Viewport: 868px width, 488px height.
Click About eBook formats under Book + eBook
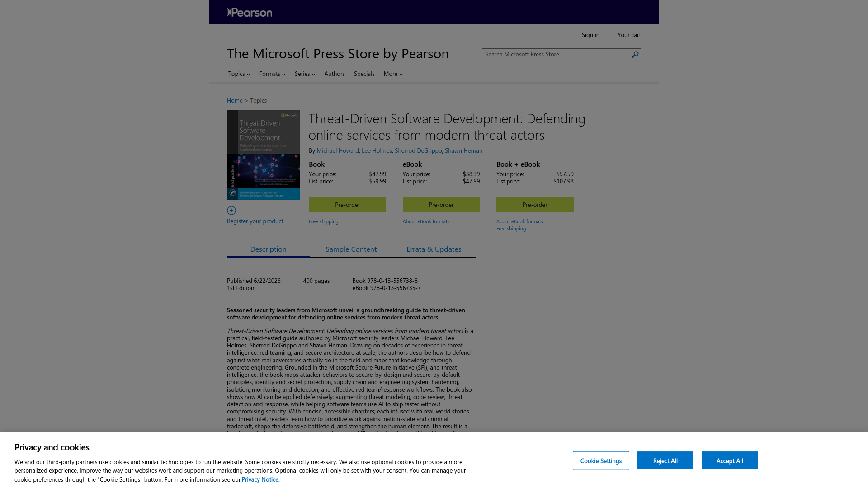[x=520, y=221]
